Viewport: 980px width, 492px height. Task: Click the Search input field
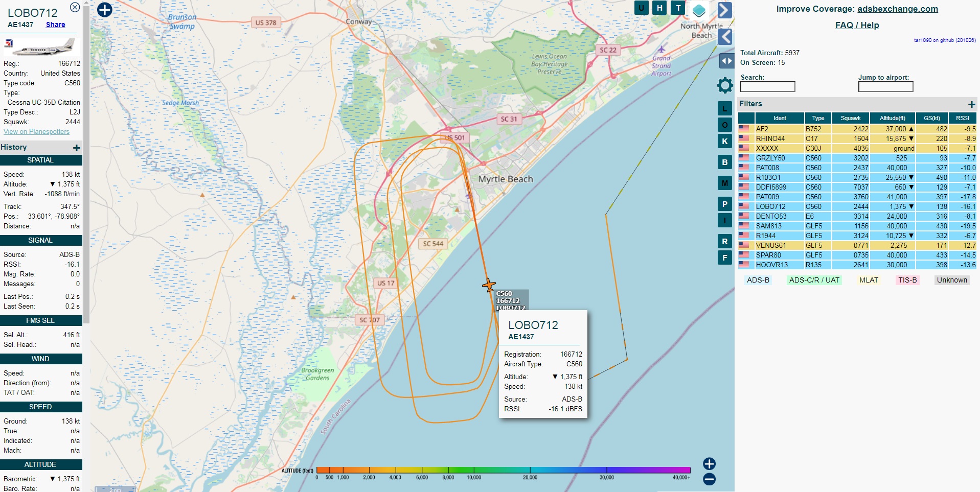click(x=767, y=87)
